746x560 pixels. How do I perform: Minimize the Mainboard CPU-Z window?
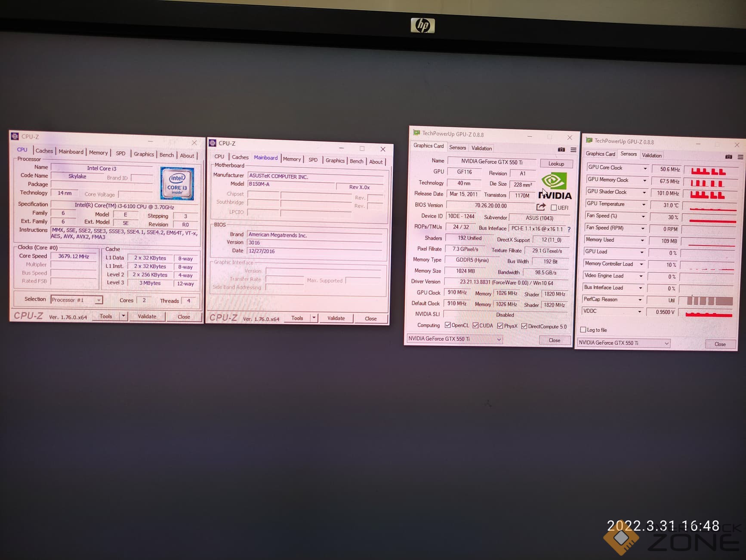coord(341,148)
